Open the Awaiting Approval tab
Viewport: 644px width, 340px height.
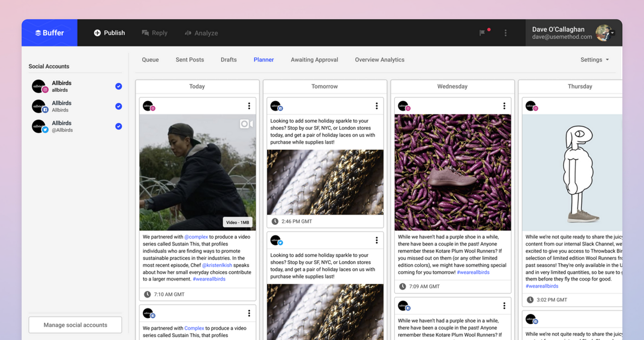[x=314, y=60]
